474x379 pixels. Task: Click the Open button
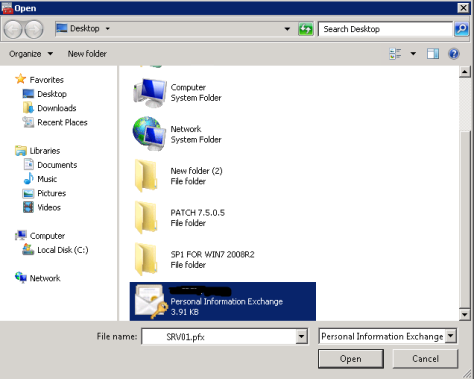pyautogui.click(x=351, y=359)
